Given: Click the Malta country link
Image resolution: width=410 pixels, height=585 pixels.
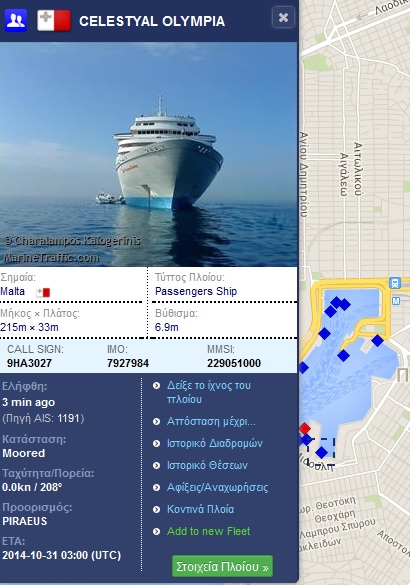Looking at the screenshot, I should [13, 291].
